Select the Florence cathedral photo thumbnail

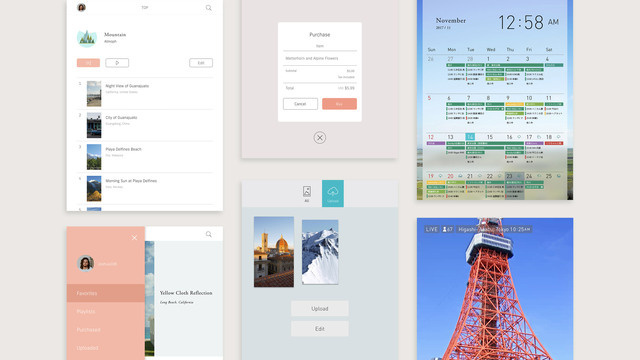click(274, 252)
